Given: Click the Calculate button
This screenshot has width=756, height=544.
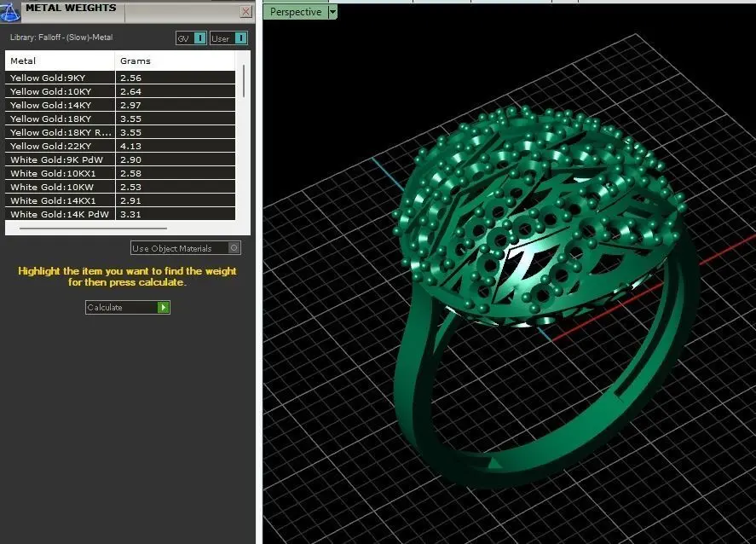Looking at the screenshot, I should click(x=128, y=307).
